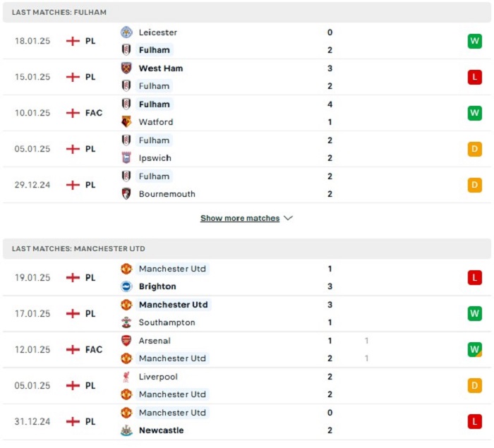Click the orange D badge for Ipswich match

click(474, 149)
